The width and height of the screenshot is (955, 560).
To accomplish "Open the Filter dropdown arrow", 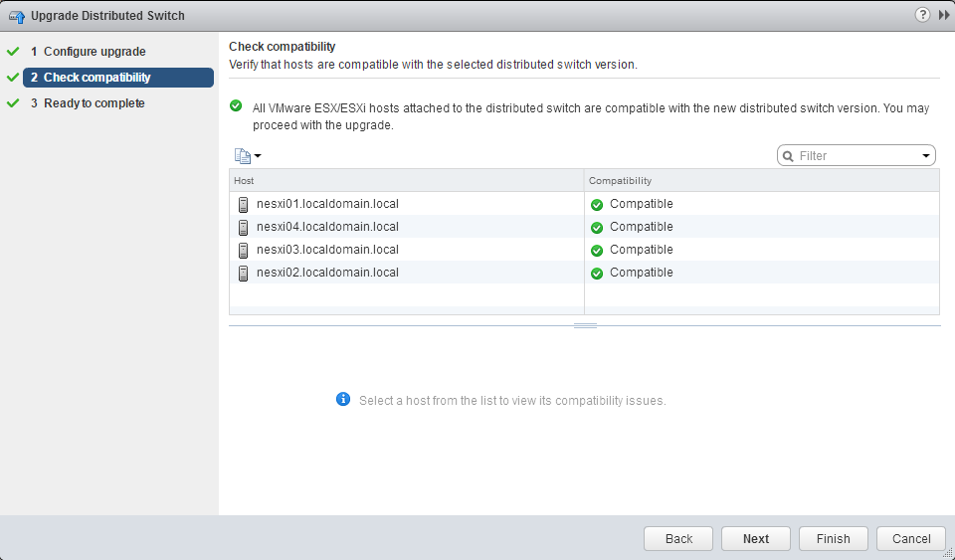I will click(x=926, y=156).
